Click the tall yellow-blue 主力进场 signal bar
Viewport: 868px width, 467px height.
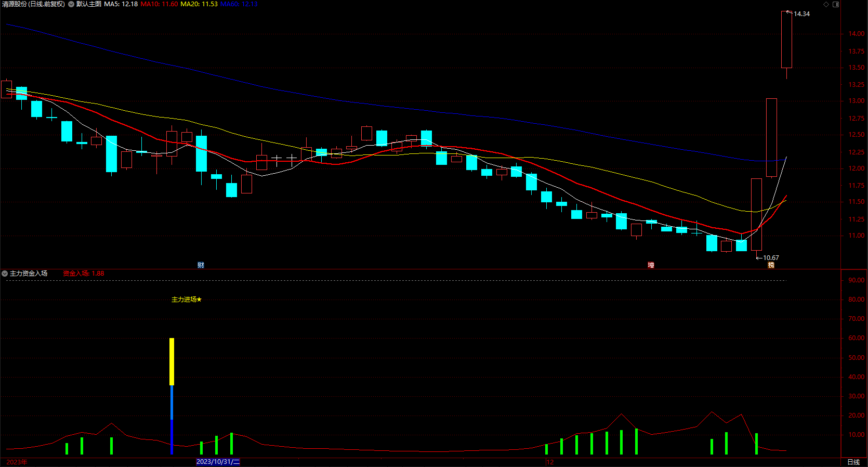click(x=172, y=396)
